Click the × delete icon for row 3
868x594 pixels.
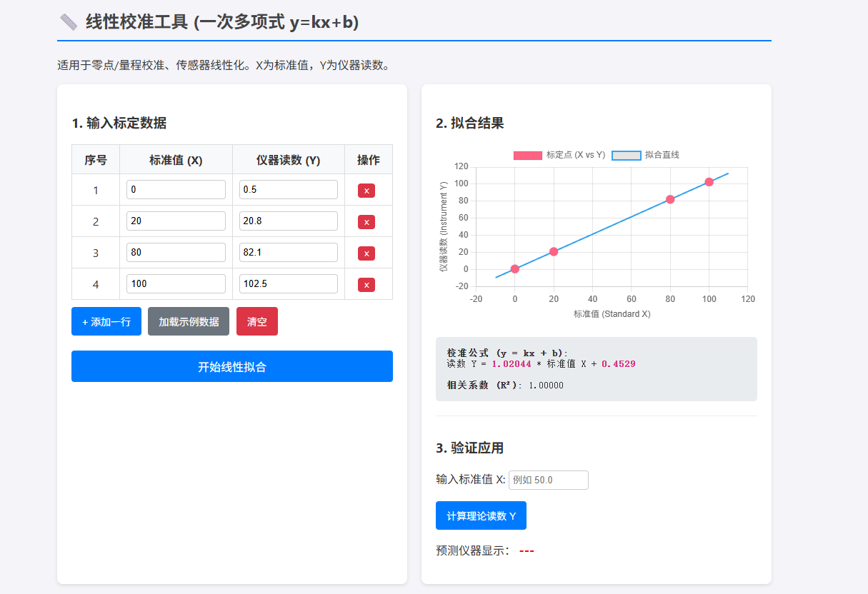coord(366,253)
